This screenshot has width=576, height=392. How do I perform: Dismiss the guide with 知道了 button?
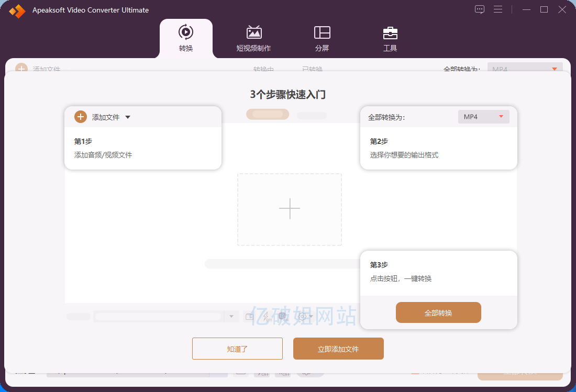tap(237, 349)
